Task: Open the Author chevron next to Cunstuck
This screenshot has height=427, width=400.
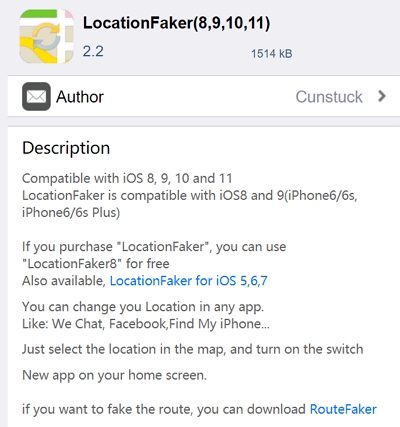Action: (x=382, y=96)
